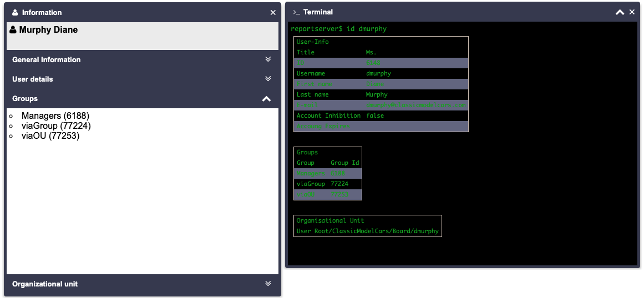Collapse the Groups section
Image resolution: width=644 pixels, height=302 pixels.
click(x=267, y=99)
